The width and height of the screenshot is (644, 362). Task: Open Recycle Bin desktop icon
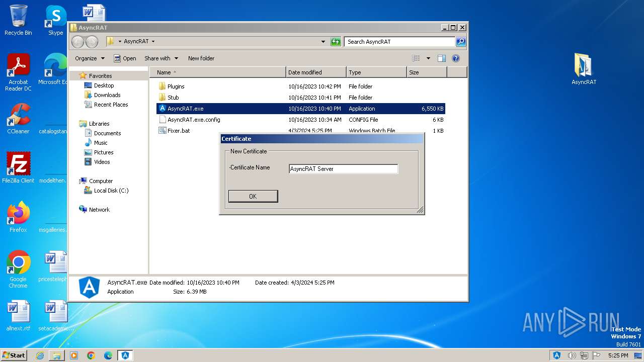coord(18,20)
